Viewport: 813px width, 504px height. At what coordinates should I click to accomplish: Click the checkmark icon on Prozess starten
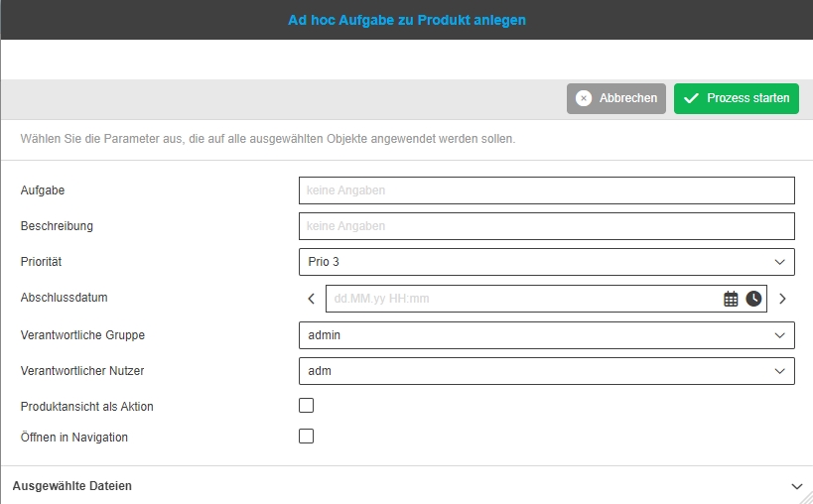click(x=692, y=98)
